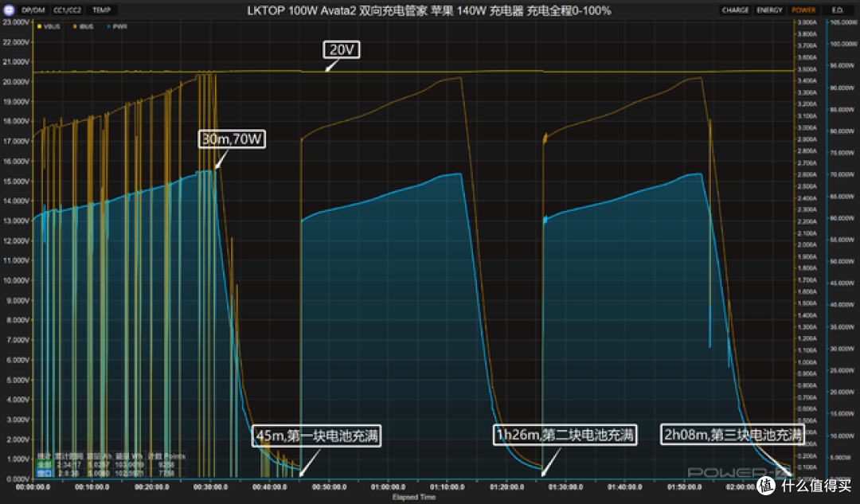The width and height of the screenshot is (860, 504).
Task: Toggle the PWR series in the legend
Action: coord(117,26)
